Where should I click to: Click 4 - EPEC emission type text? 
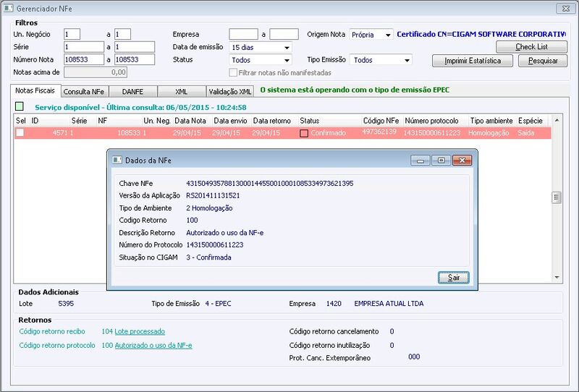click(219, 304)
